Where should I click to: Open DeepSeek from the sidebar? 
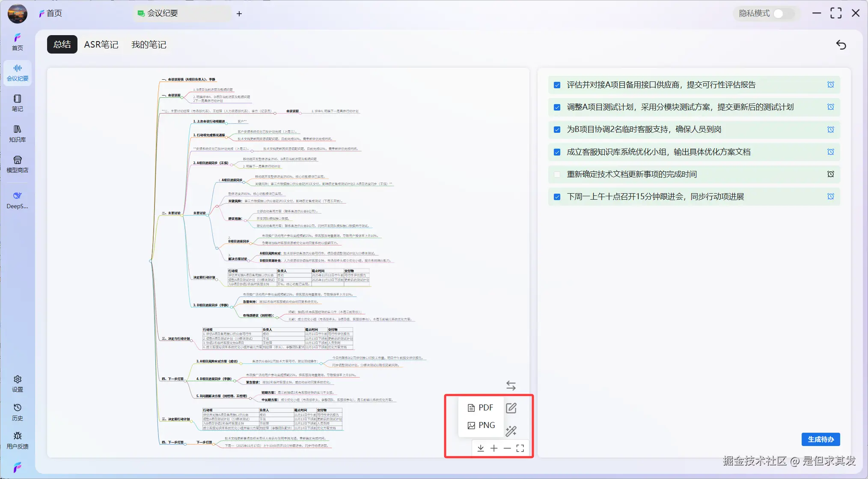[x=17, y=200]
